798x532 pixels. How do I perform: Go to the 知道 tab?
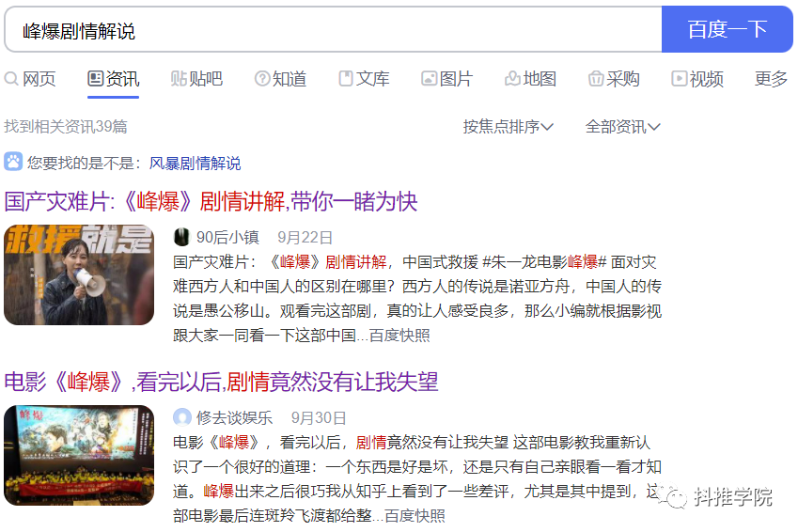click(x=280, y=79)
